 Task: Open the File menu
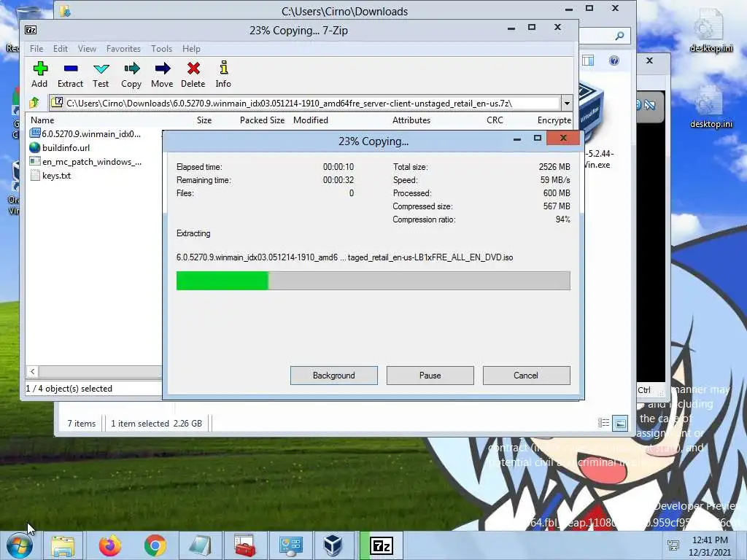(36, 49)
